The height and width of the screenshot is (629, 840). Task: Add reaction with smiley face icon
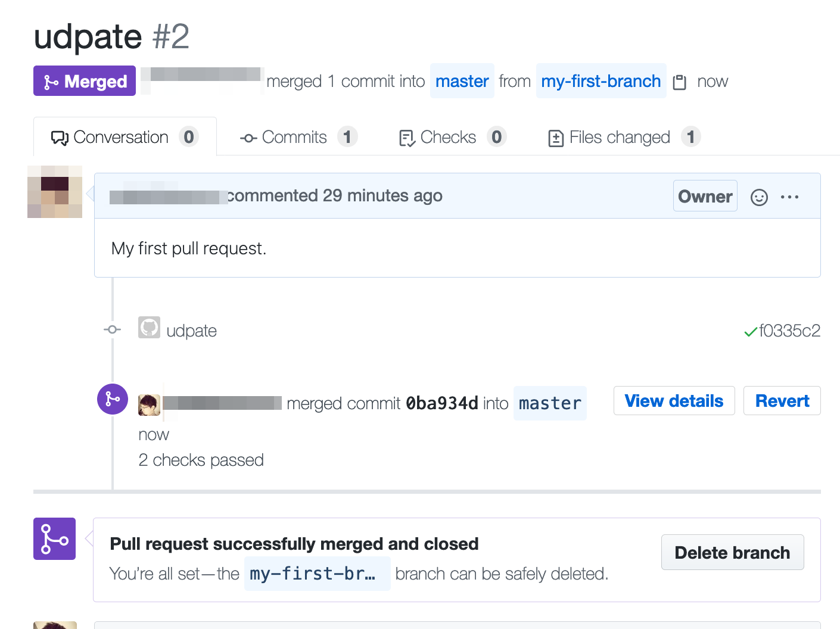(x=759, y=197)
